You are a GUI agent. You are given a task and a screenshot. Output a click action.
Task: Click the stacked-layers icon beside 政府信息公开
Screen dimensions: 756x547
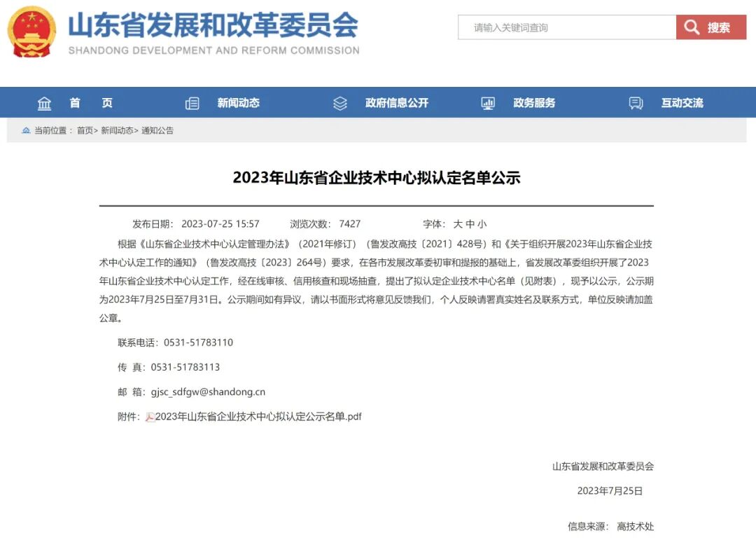point(340,102)
